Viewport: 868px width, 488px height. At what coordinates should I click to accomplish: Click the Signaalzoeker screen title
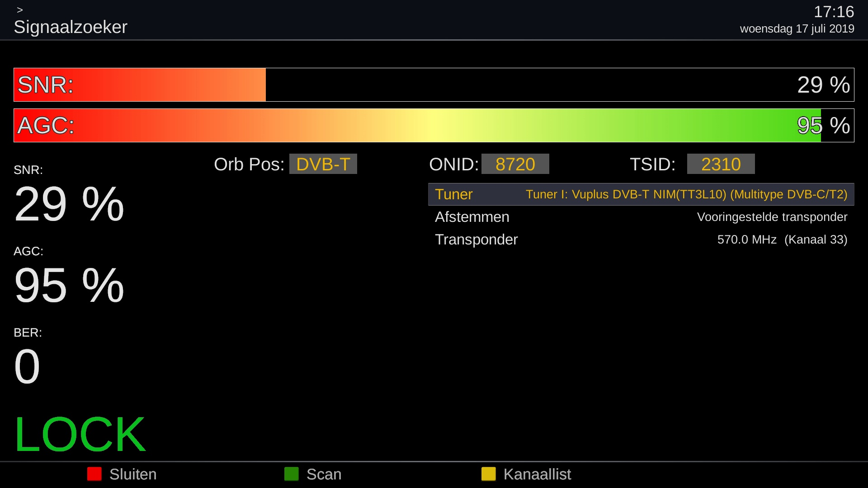pos(71,27)
